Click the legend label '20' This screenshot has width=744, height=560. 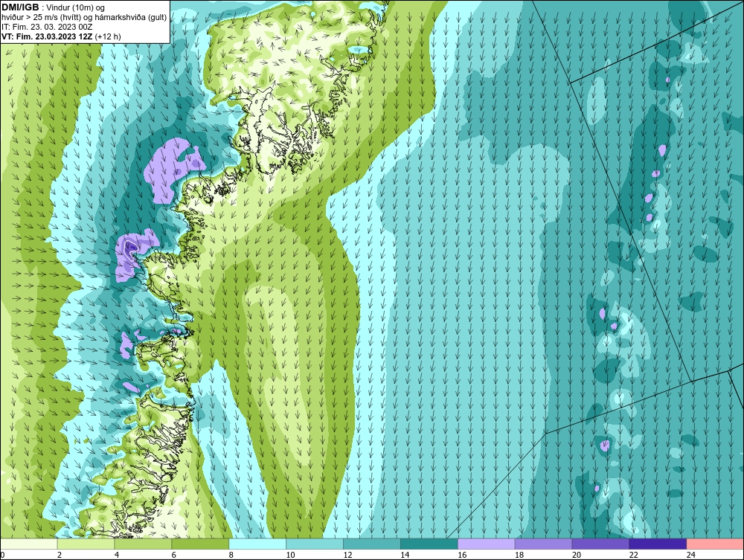pyautogui.click(x=577, y=555)
